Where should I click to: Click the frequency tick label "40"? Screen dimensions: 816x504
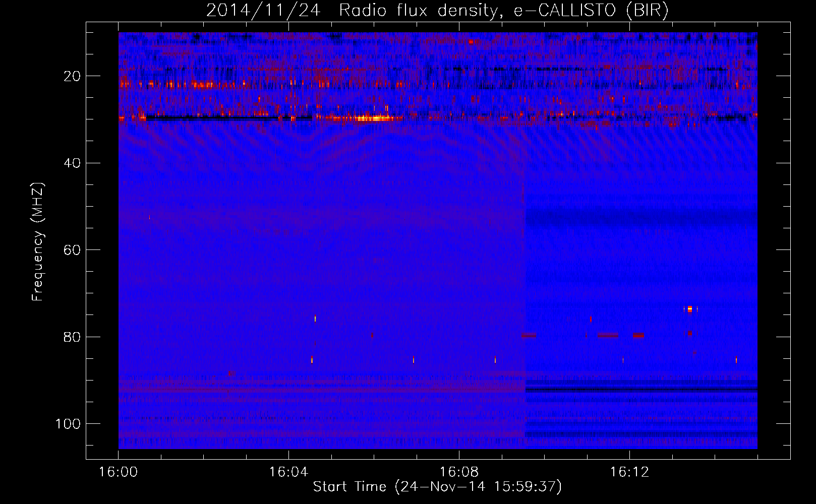(x=73, y=163)
